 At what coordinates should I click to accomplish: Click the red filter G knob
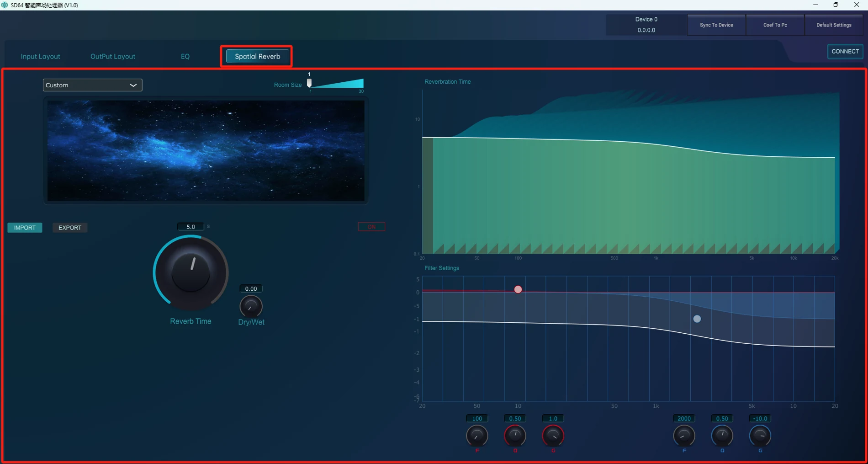coord(553,436)
